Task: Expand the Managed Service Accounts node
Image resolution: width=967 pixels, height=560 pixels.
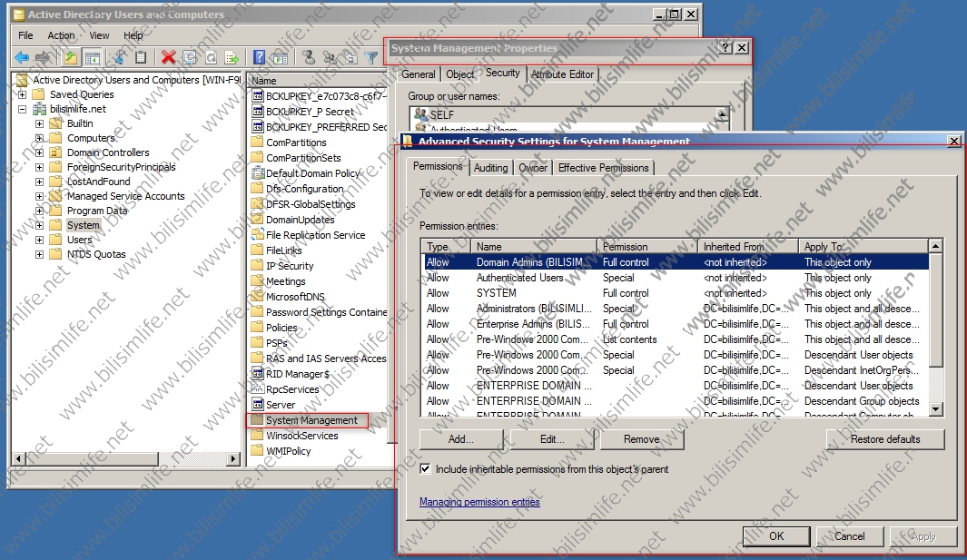Action: [x=39, y=196]
